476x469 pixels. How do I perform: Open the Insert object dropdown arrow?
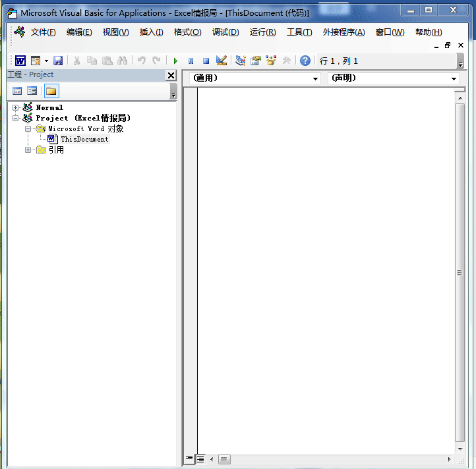(46, 61)
